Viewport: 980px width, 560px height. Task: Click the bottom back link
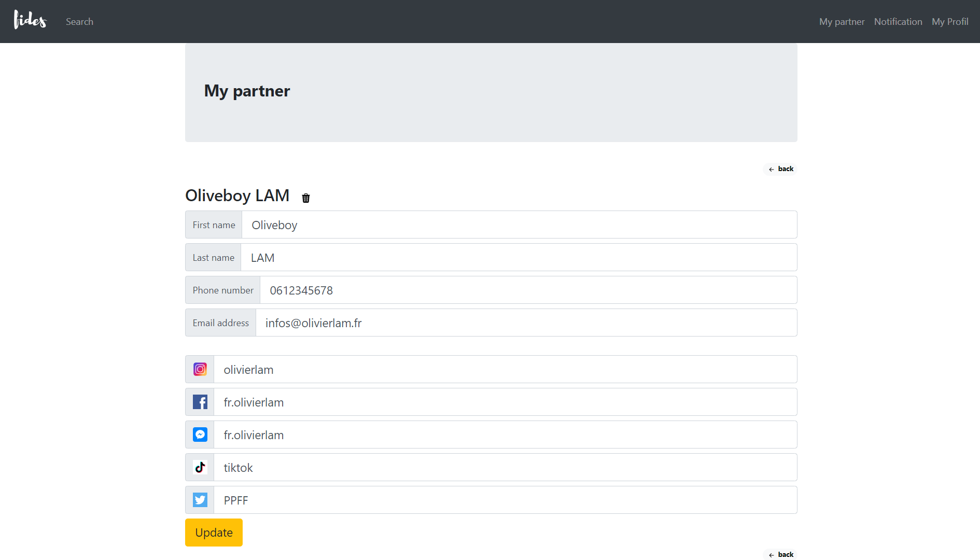click(x=781, y=554)
